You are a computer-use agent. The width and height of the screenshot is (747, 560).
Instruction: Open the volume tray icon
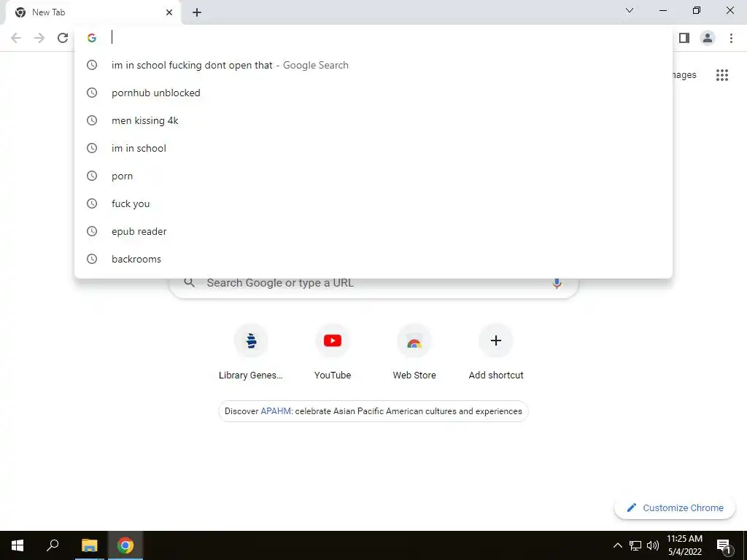tap(653, 545)
